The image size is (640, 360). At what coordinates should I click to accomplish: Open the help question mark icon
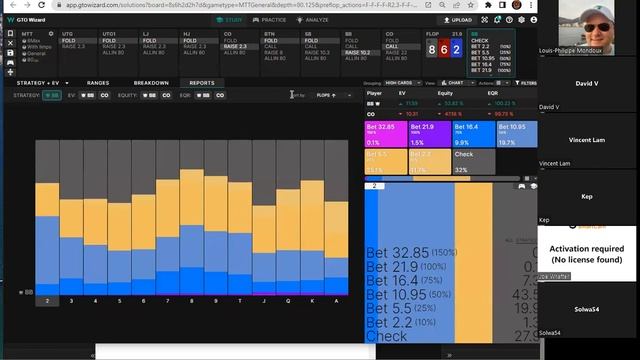point(509,20)
